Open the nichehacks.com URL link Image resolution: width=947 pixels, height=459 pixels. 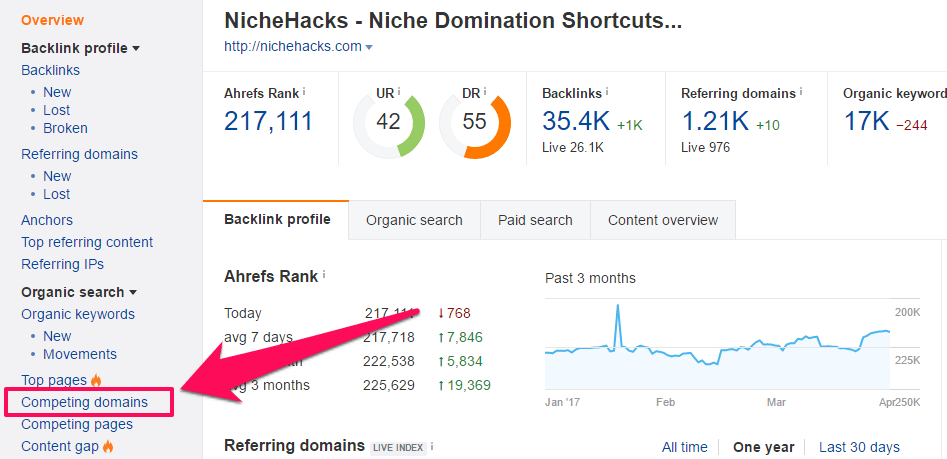(293, 47)
